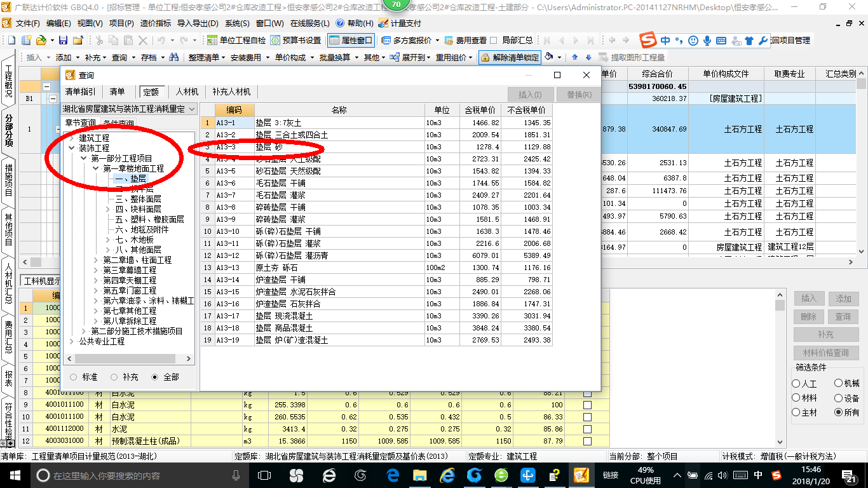Open 单位工程自检 self-check tool

(236, 40)
